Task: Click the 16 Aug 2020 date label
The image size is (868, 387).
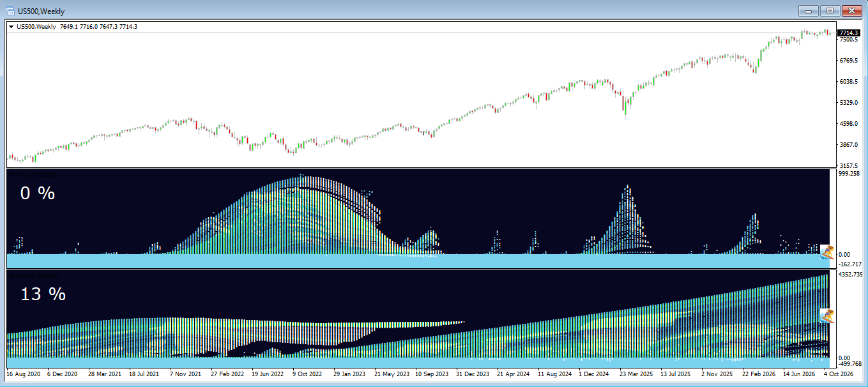Action: click(x=24, y=374)
